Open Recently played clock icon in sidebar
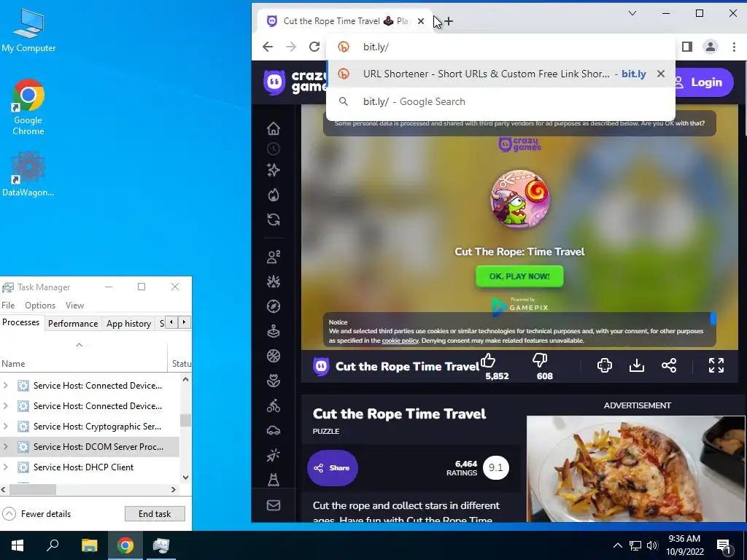 274,149
